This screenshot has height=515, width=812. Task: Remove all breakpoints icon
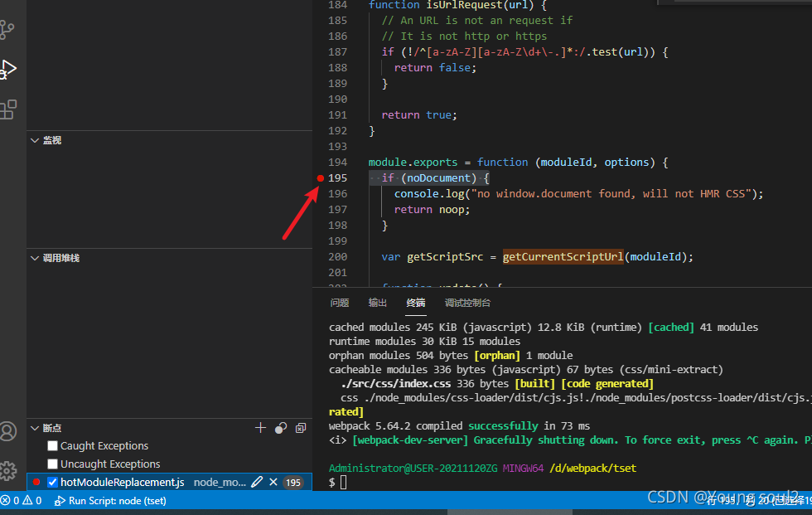tap(301, 428)
